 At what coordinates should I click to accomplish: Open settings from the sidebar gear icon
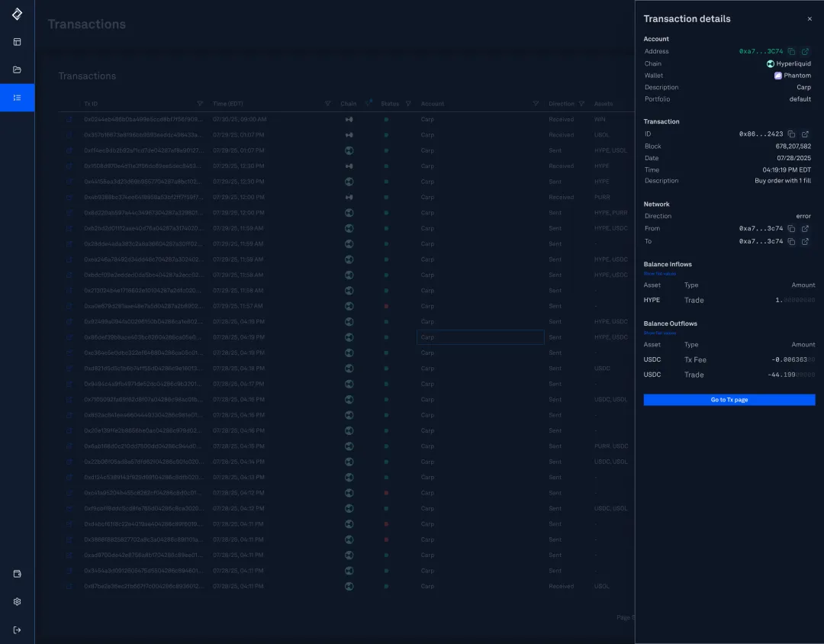(17, 601)
